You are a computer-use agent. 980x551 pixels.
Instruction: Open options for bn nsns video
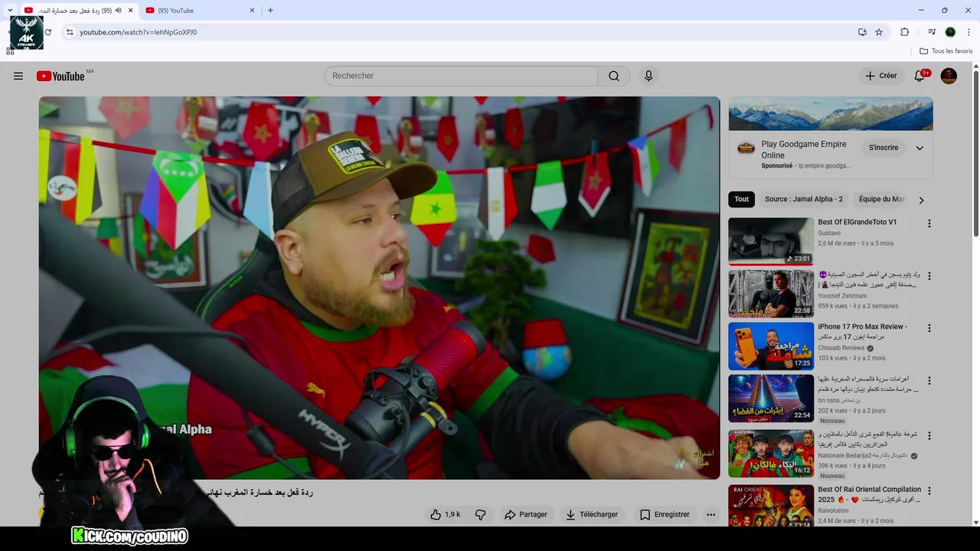[929, 380]
